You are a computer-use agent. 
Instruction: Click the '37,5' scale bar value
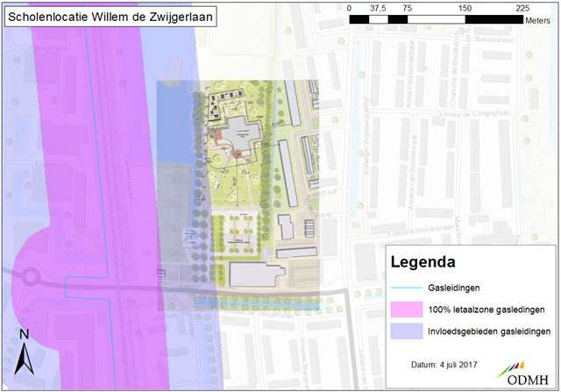(x=378, y=8)
